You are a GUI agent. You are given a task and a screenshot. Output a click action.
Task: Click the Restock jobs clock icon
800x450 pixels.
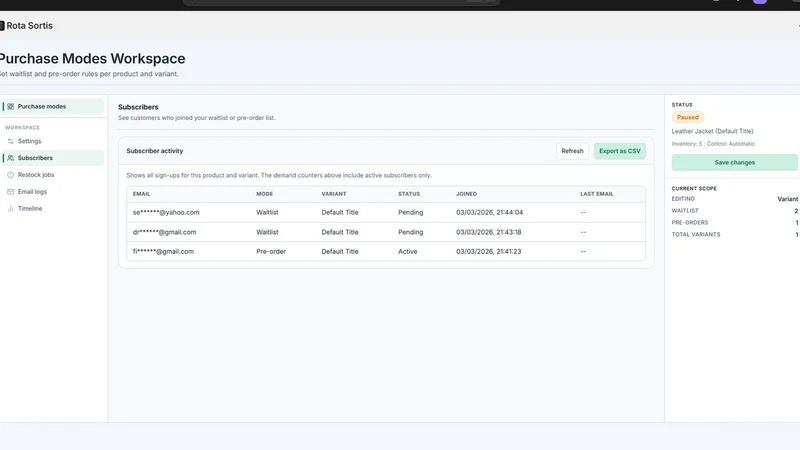click(x=10, y=175)
